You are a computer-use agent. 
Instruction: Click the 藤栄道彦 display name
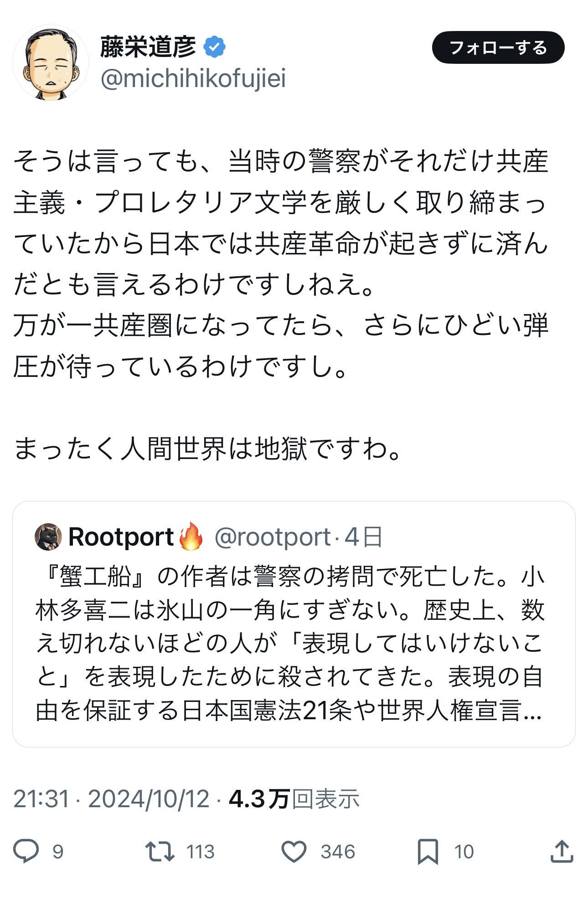pyautogui.click(x=148, y=47)
